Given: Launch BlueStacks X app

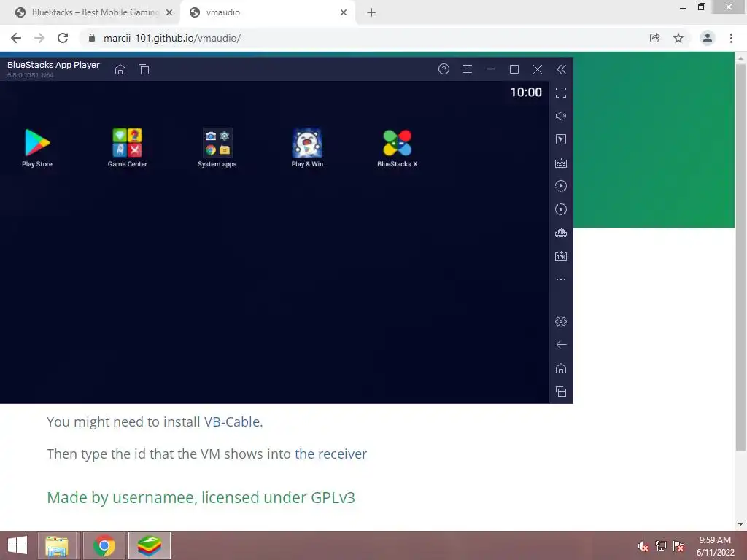Looking at the screenshot, I should (398, 147).
